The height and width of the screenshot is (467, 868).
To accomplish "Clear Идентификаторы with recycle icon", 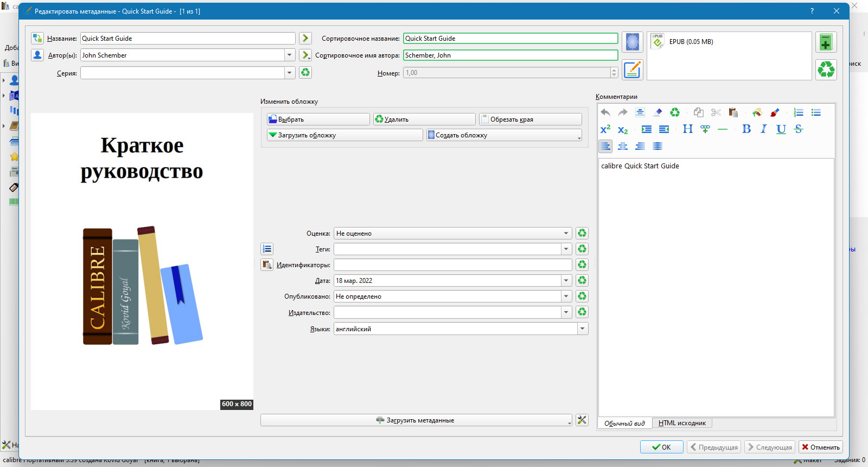I will 582,264.
